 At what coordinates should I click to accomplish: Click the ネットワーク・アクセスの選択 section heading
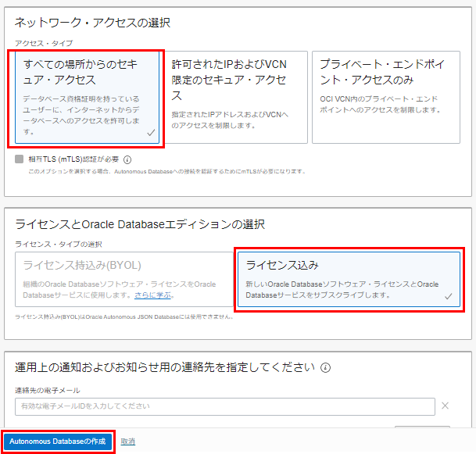pyautogui.click(x=92, y=23)
